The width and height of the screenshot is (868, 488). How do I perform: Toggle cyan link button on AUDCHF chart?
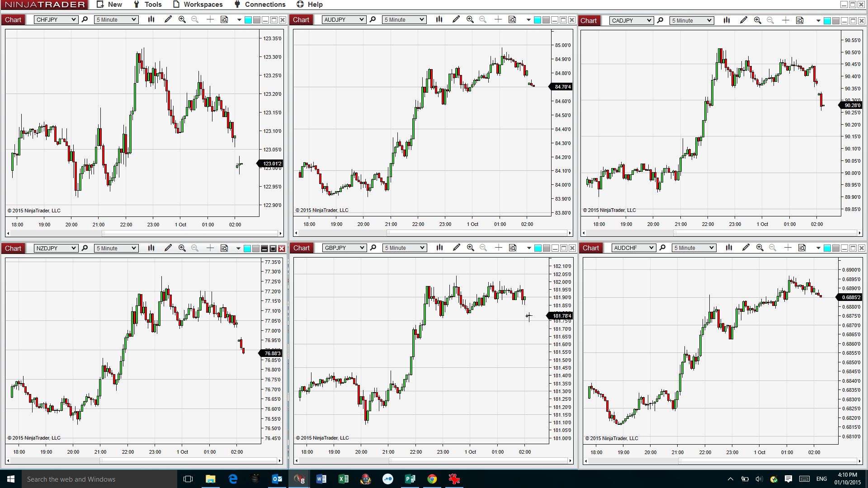827,248
